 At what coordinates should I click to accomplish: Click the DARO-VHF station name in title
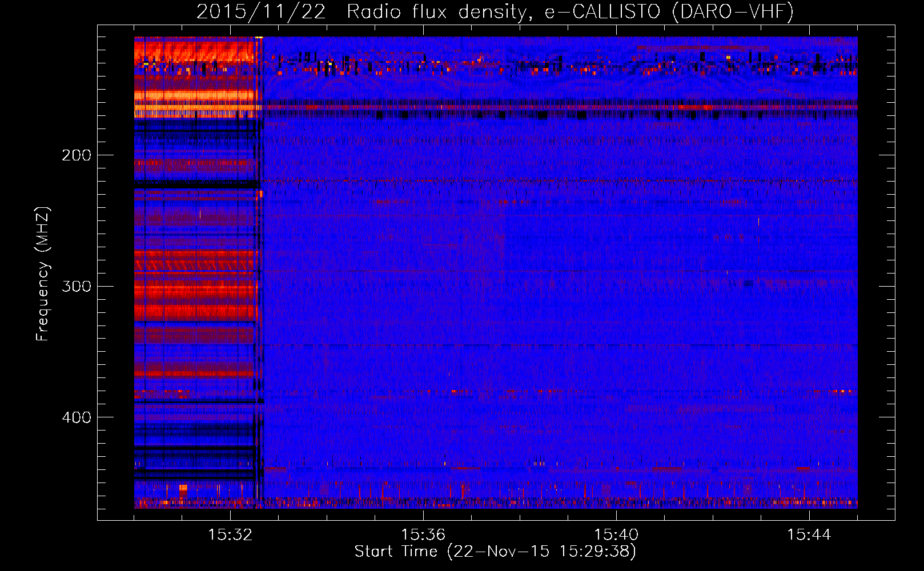coord(733,11)
